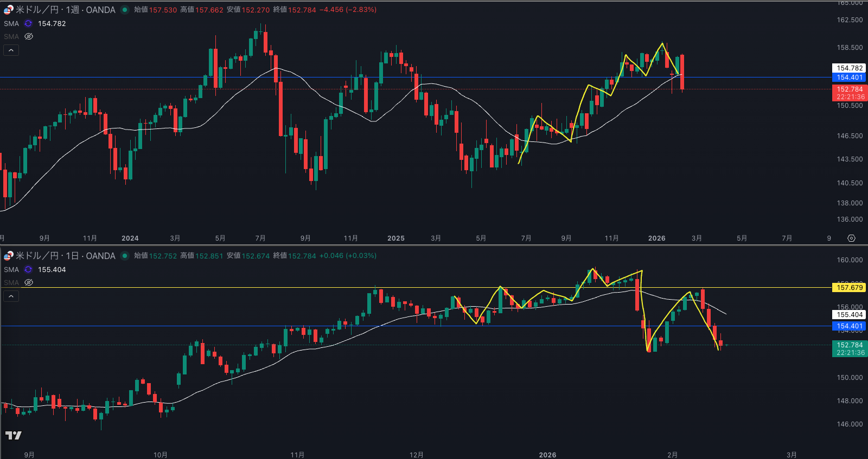This screenshot has width=868, height=459.
Task: Click the USD/JPY flag icon on daily chart
Action: click(9, 256)
